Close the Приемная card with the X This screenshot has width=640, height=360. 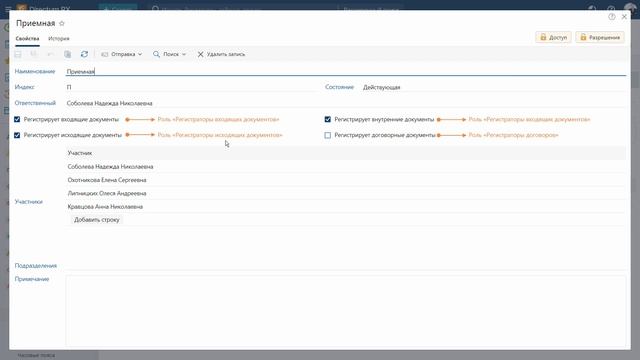624,17
